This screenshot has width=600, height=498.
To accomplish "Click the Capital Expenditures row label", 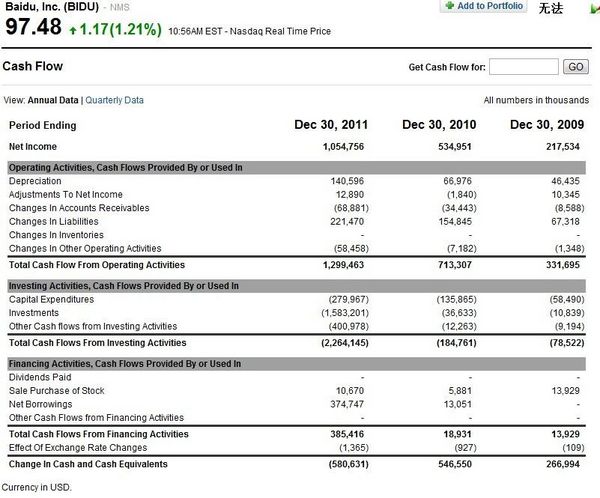I will [x=51, y=299].
